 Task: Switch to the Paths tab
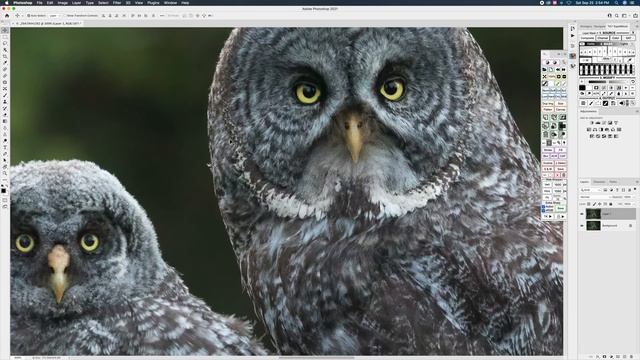(x=613, y=182)
